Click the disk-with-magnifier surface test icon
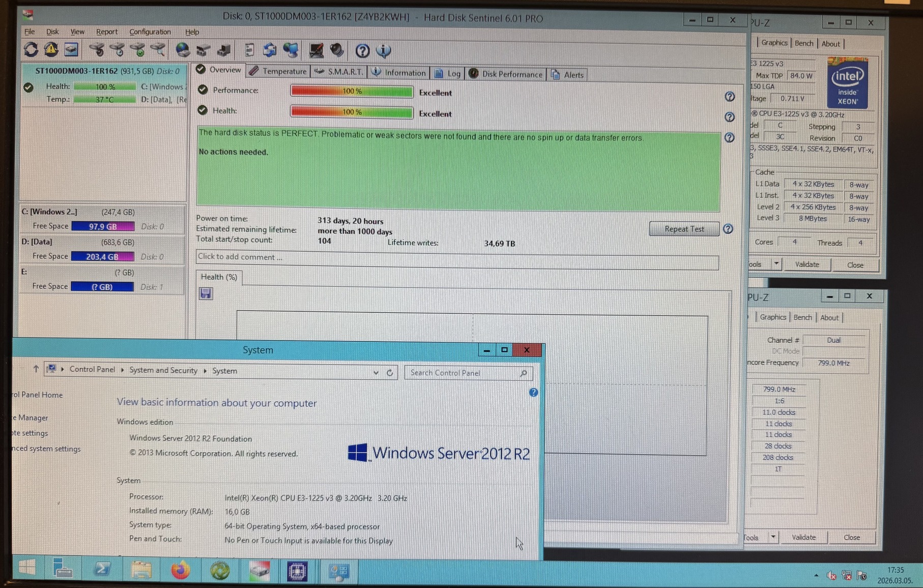 tap(157, 50)
